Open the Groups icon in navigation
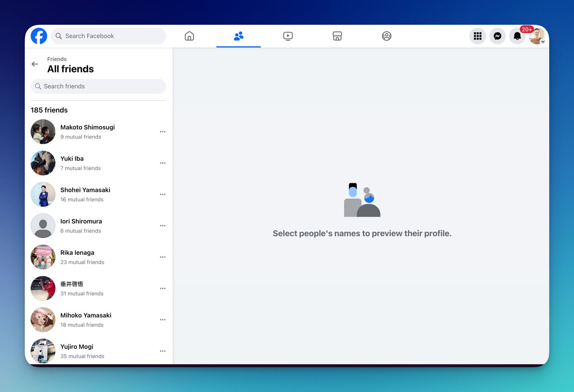The image size is (574, 392). (387, 36)
